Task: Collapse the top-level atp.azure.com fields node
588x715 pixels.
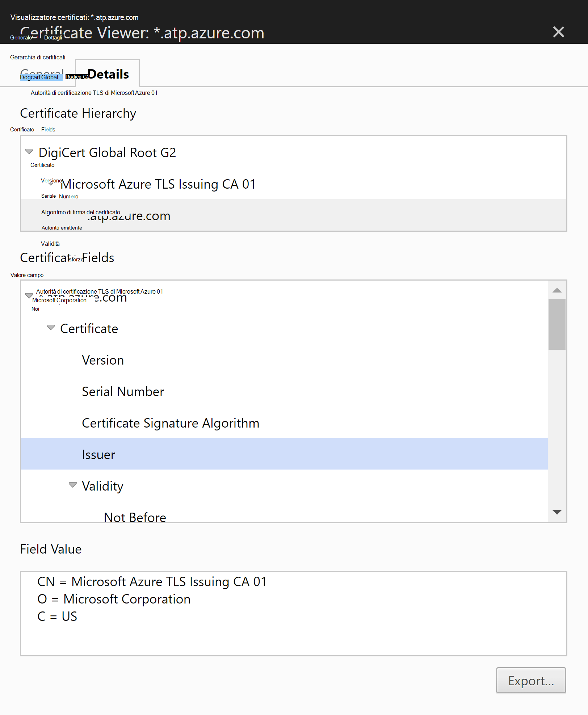Action: [x=29, y=296]
